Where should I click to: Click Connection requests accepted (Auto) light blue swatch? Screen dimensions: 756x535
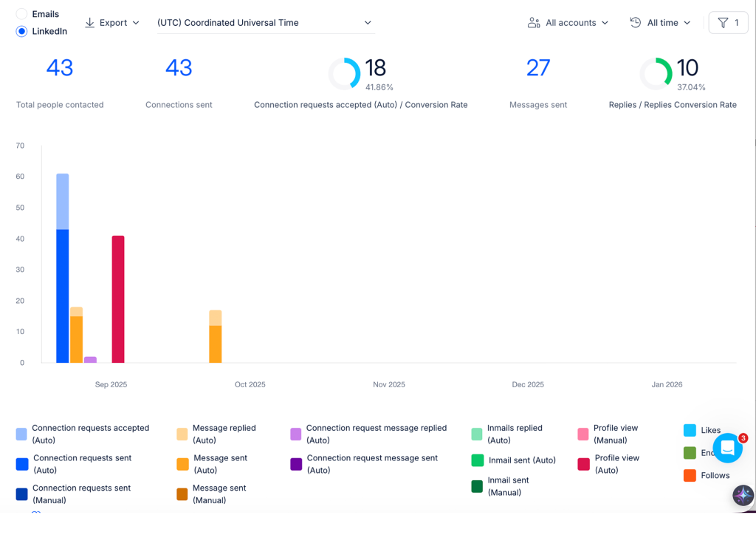[x=21, y=435]
